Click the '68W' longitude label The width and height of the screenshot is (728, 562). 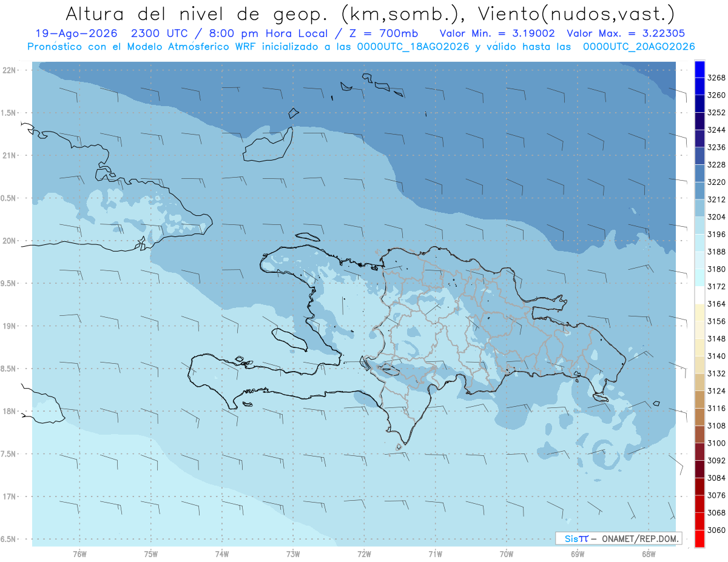[x=649, y=554]
